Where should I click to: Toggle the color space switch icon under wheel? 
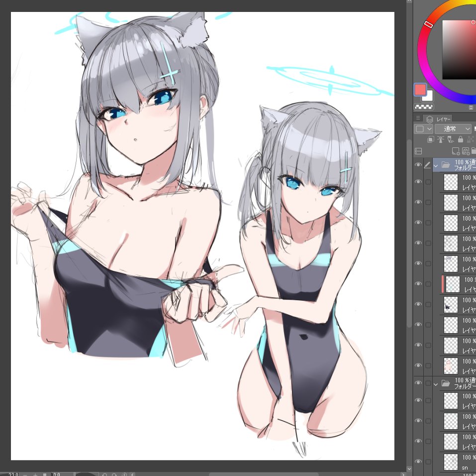pos(471,108)
